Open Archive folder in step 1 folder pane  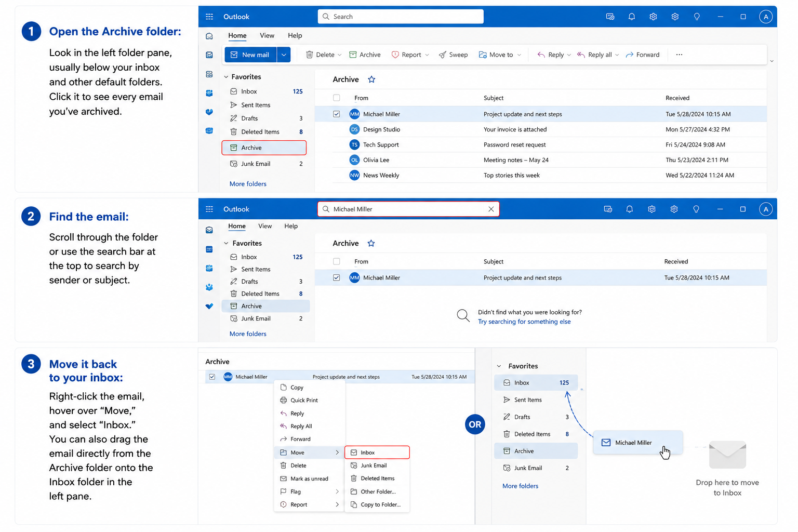click(264, 148)
